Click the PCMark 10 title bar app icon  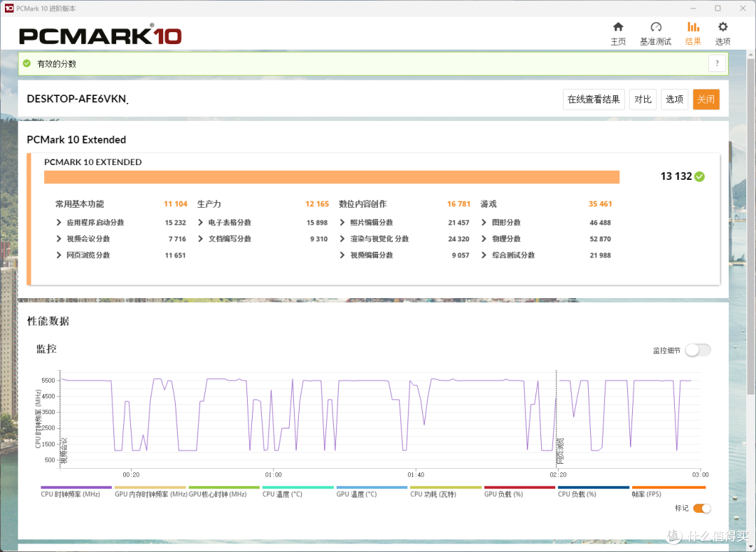[x=9, y=8]
